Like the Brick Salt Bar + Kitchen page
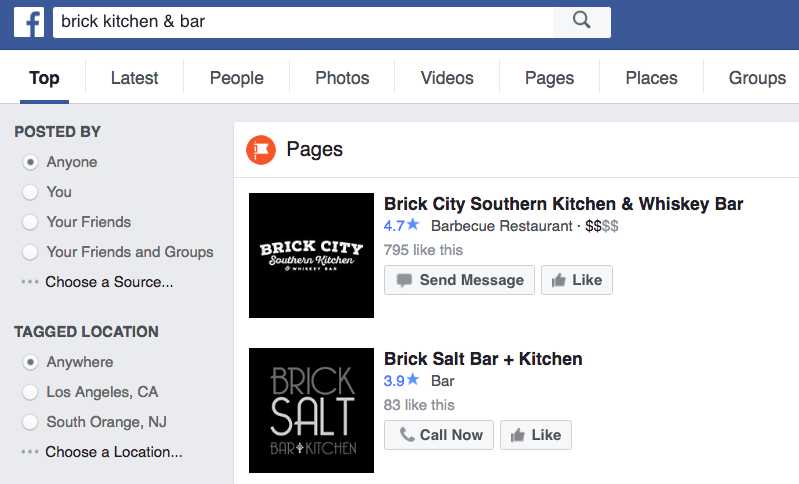Image resolution: width=799 pixels, height=484 pixels. click(535, 435)
